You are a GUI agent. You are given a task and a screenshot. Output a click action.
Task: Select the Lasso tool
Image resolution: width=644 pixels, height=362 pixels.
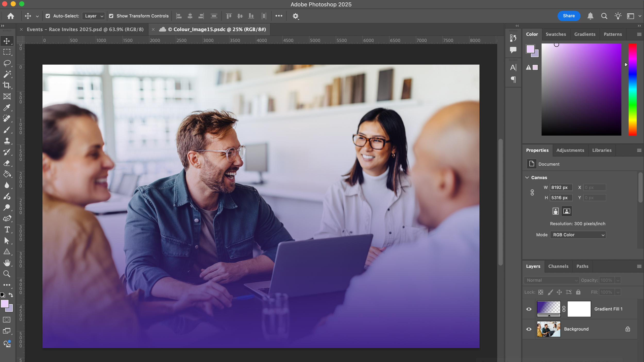(x=7, y=63)
